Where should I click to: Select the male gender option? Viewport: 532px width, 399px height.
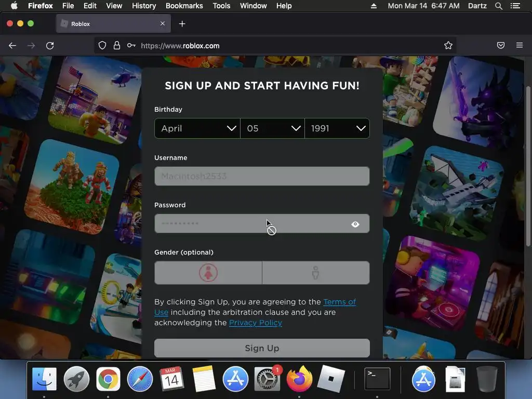pyautogui.click(x=315, y=273)
